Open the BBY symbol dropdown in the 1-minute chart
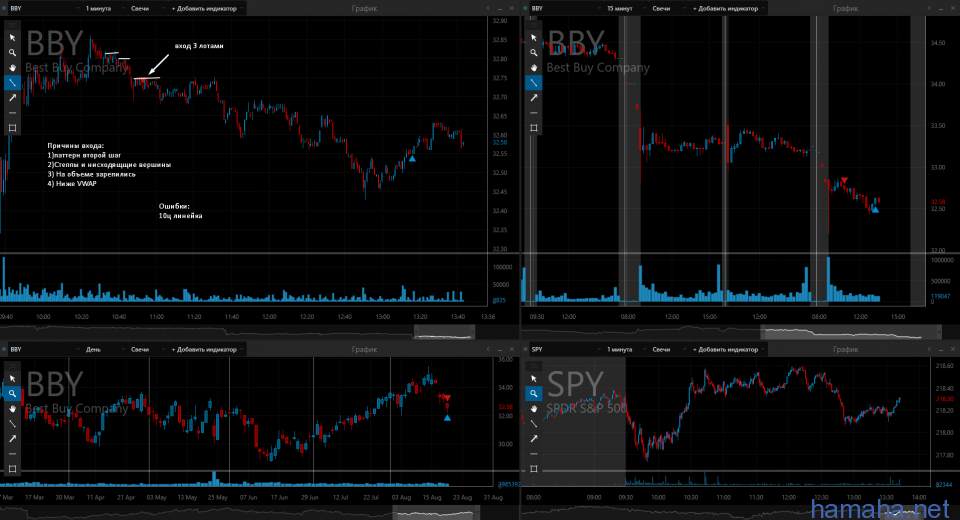Screen dimensions: 960x520 44,9
